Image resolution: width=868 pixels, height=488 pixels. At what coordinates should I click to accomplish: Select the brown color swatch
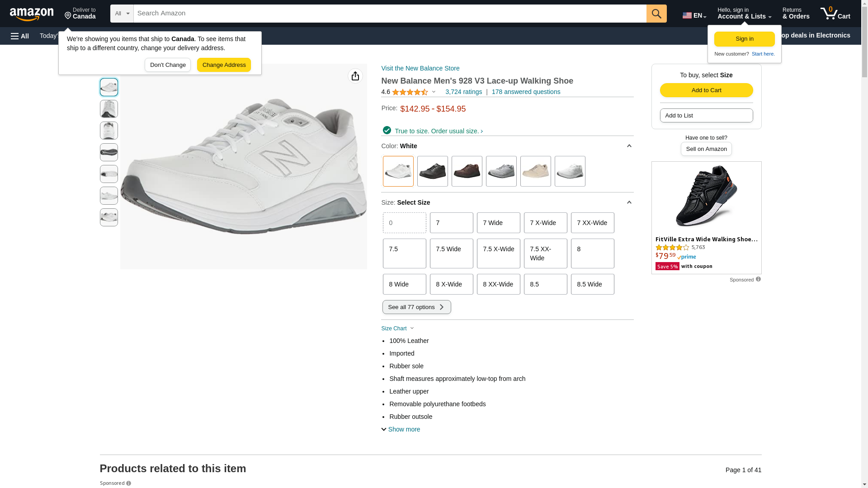coord(467,171)
